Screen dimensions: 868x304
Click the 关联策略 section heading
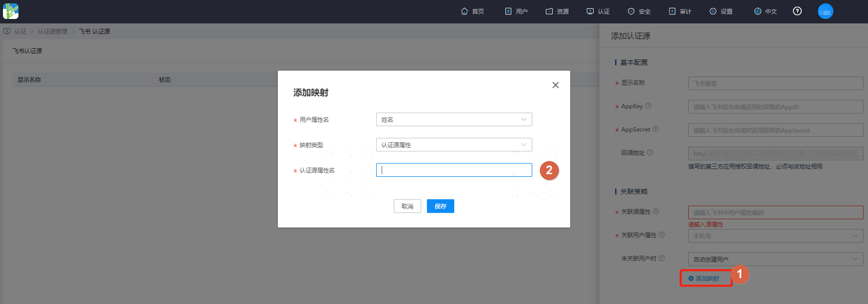point(634,191)
